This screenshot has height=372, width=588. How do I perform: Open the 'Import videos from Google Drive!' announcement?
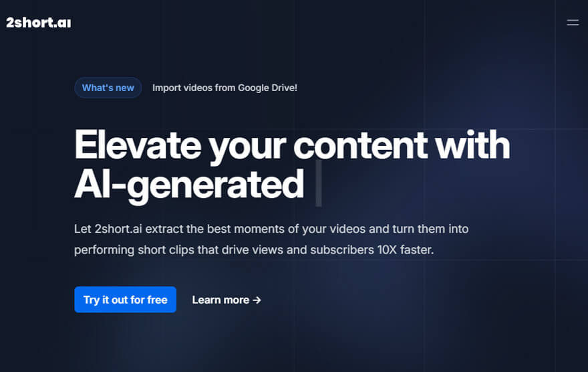(225, 88)
